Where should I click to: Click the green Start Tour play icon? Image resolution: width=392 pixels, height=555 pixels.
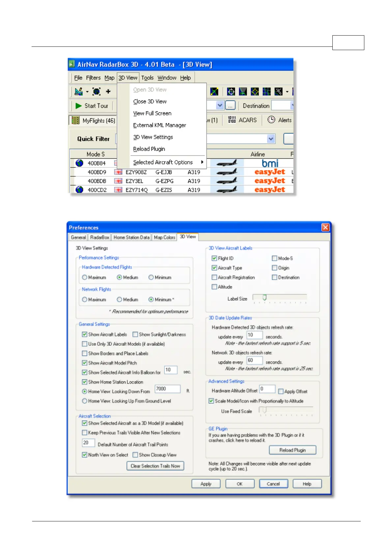pyautogui.click(x=78, y=106)
